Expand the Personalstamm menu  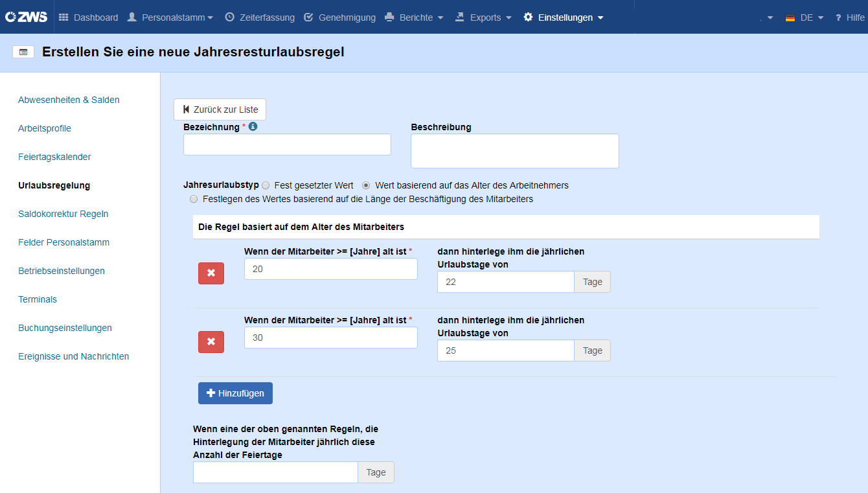click(170, 17)
